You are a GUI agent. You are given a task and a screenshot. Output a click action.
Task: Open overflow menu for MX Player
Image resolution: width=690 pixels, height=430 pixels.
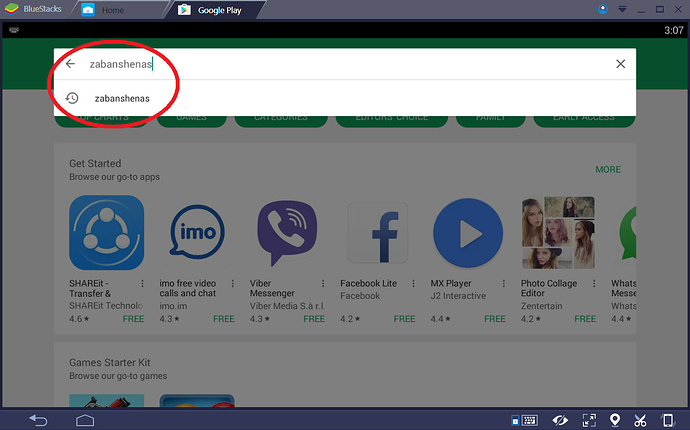coord(504,283)
